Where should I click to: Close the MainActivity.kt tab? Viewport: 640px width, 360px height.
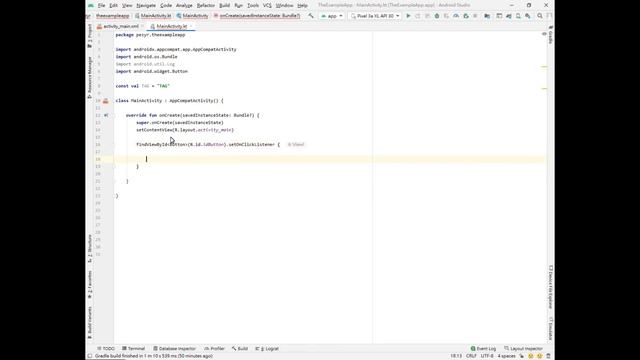click(x=191, y=26)
